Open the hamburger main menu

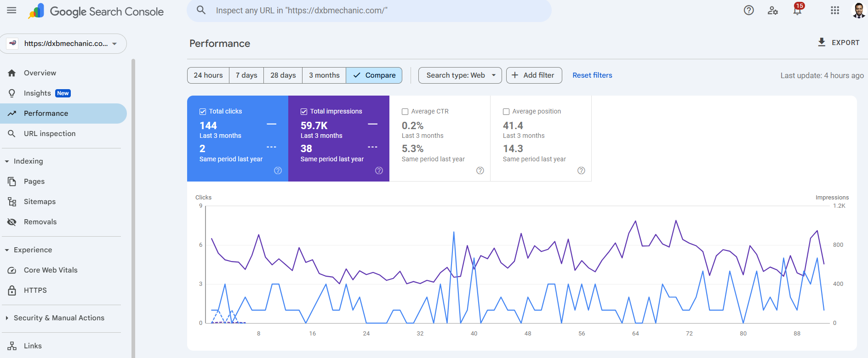click(11, 11)
